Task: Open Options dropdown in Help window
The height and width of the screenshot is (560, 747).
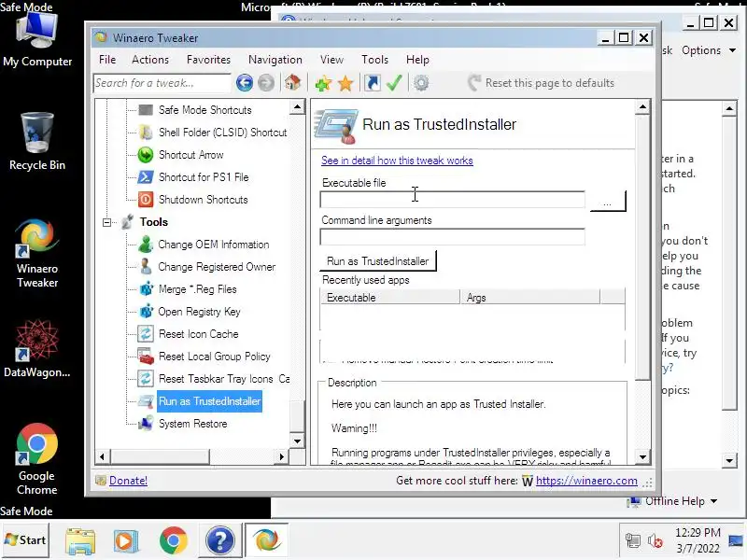Action: (x=709, y=50)
